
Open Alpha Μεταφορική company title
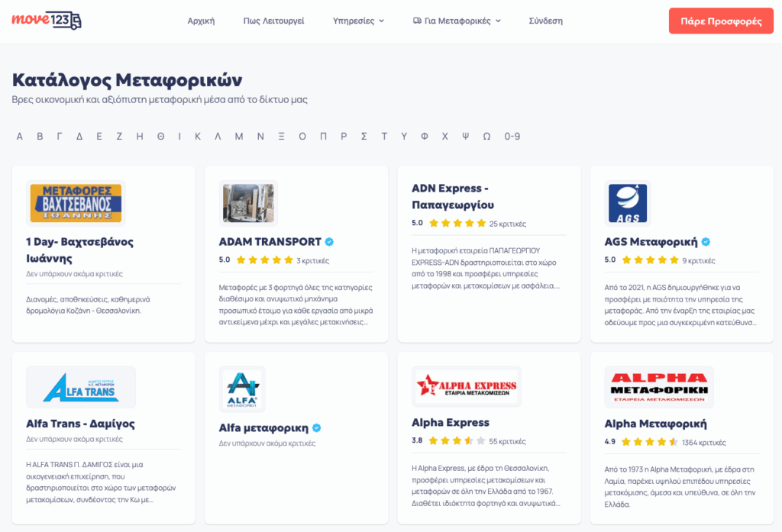coord(655,424)
